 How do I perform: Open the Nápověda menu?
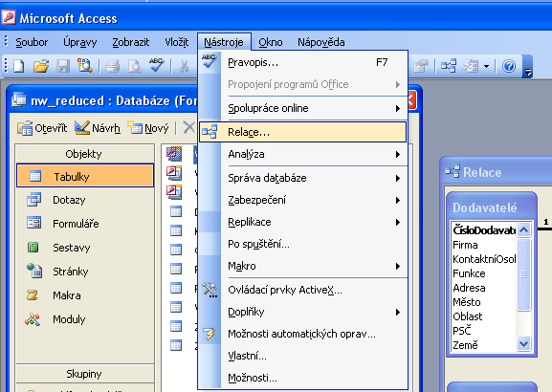(321, 42)
